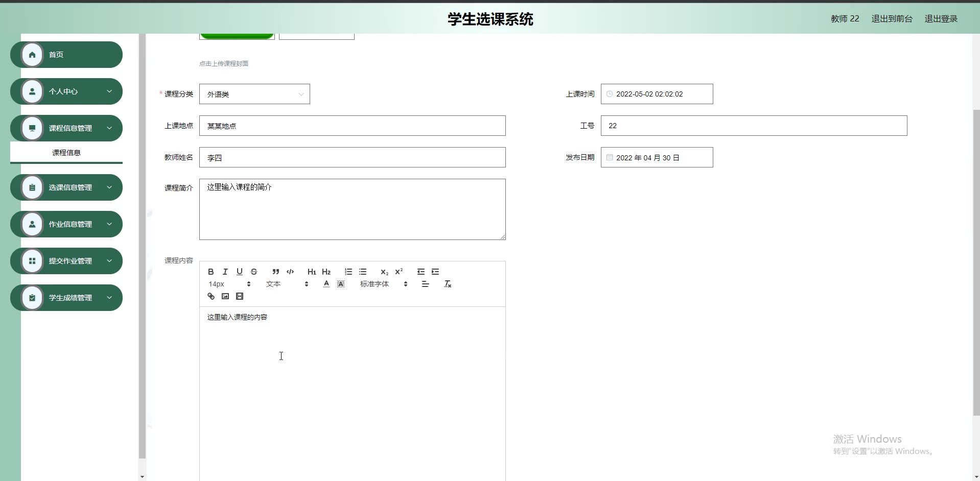The height and width of the screenshot is (481, 980).
Task: Click the clock icon in 上课时间 field
Action: [609, 94]
